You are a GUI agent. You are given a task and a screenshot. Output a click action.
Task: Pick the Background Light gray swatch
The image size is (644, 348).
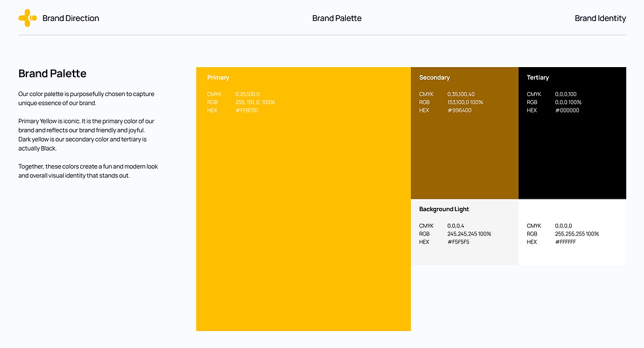click(x=465, y=232)
